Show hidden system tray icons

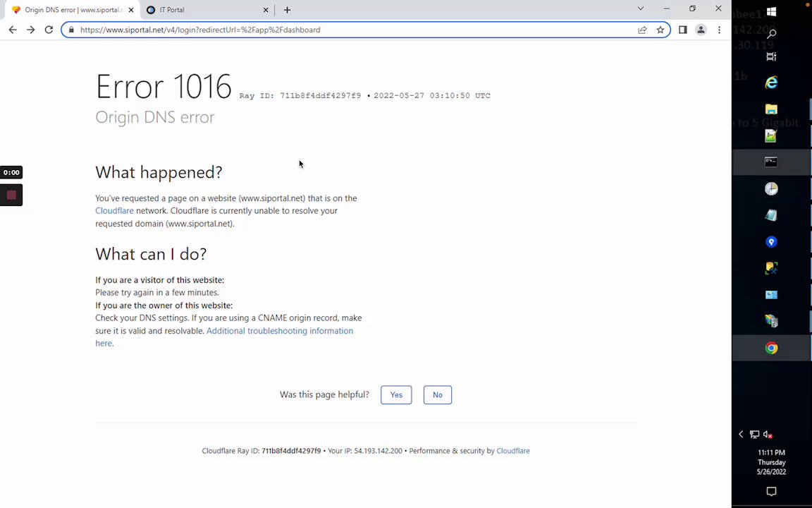741,435
